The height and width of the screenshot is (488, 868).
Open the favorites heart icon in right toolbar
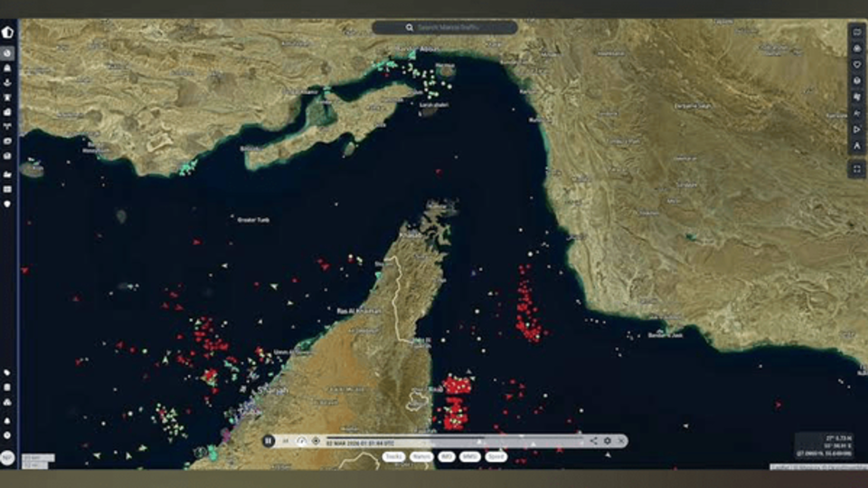pos(856,64)
